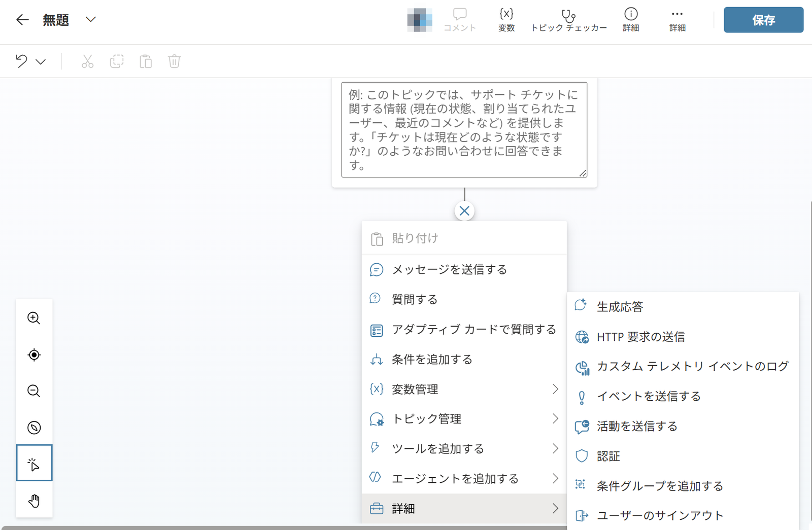Expand the 変数管理 submenu
Image resolution: width=812 pixels, height=530 pixels.
tap(464, 389)
